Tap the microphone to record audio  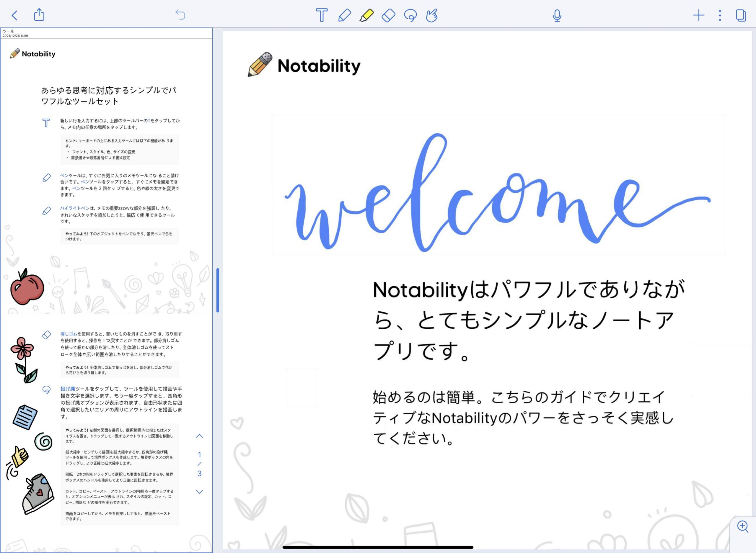(557, 15)
